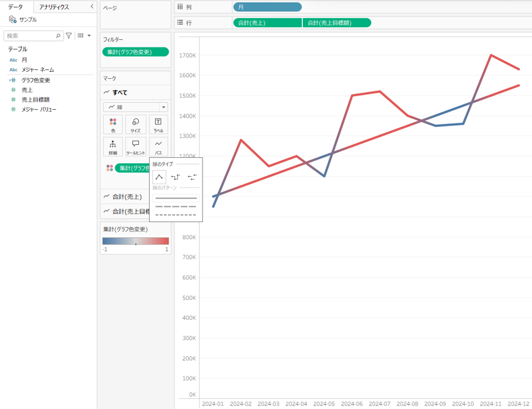Image resolution: width=532 pixels, height=409 pixels.
Task: Open the view options dropdown in data pane
Action: (84, 36)
